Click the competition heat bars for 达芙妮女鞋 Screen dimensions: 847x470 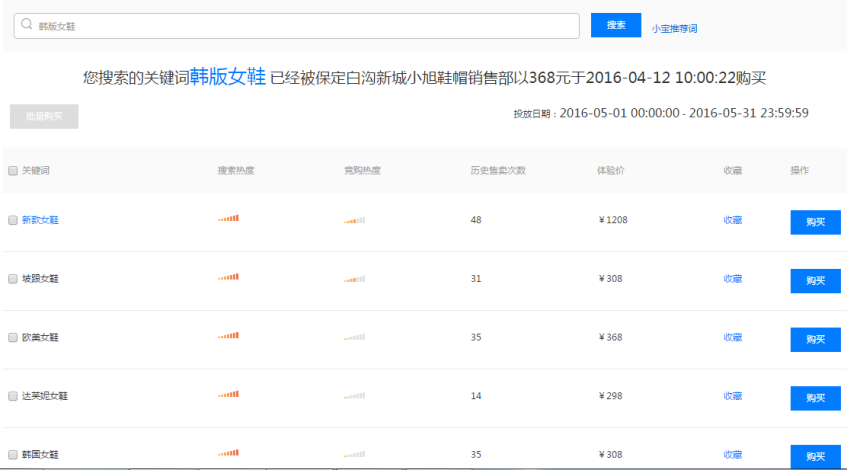tap(354, 396)
